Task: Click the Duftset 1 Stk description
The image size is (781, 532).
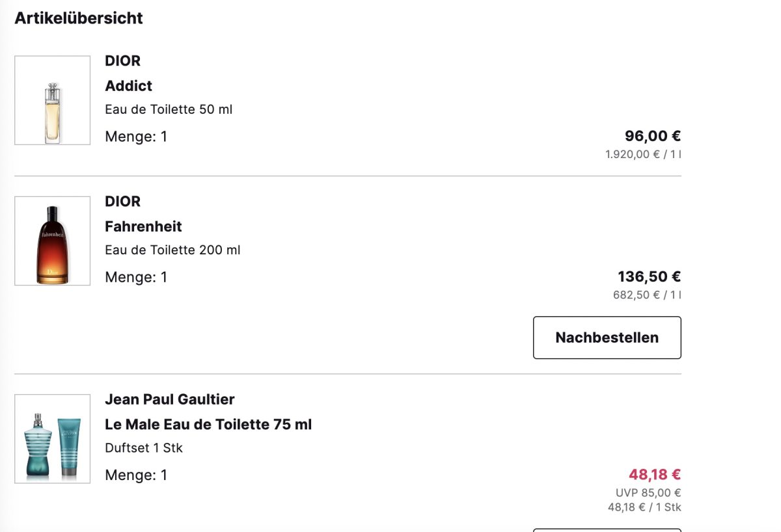Action: [x=144, y=448]
